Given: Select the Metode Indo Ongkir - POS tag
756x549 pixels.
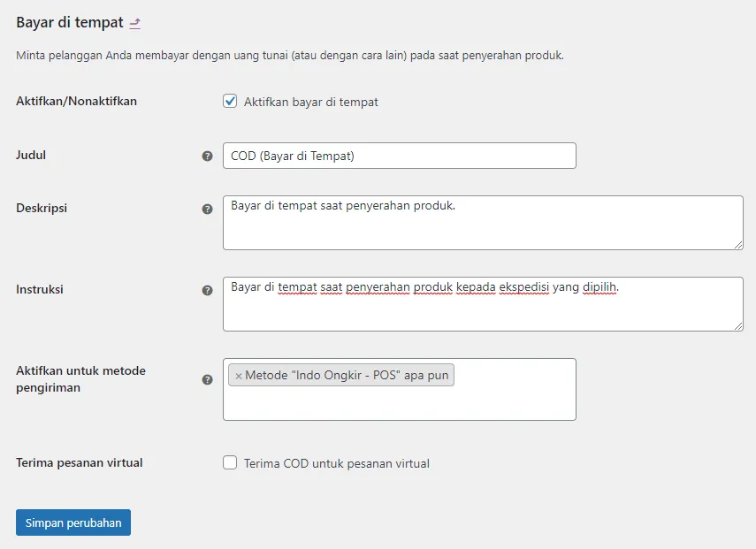Looking at the screenshot, I should click(345, 375).
